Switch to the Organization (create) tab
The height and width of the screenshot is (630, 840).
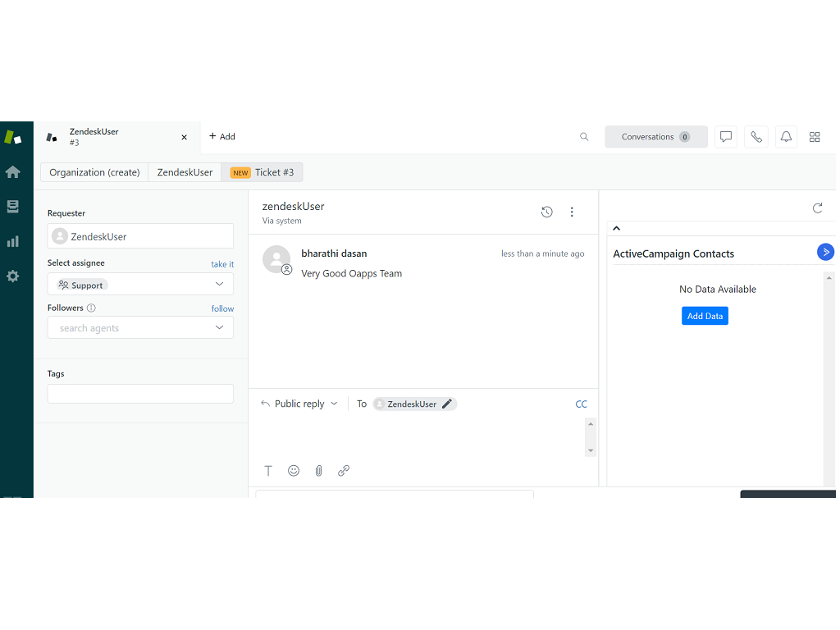94,172
